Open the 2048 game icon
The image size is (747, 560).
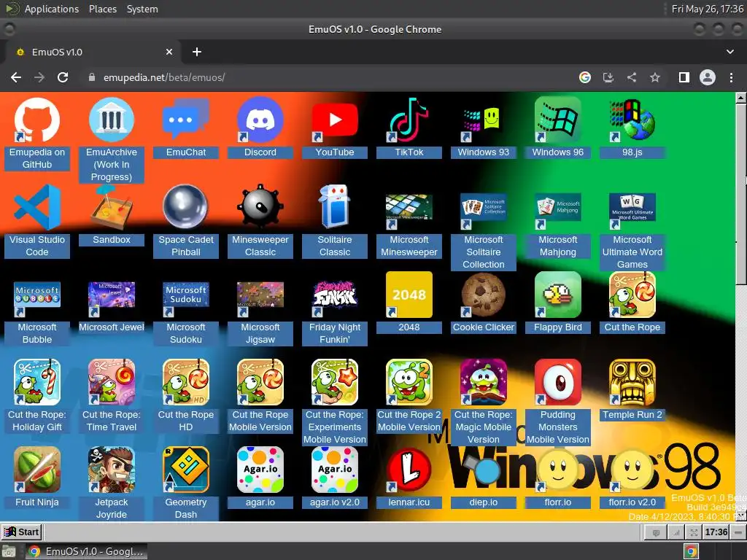point(409,295)
